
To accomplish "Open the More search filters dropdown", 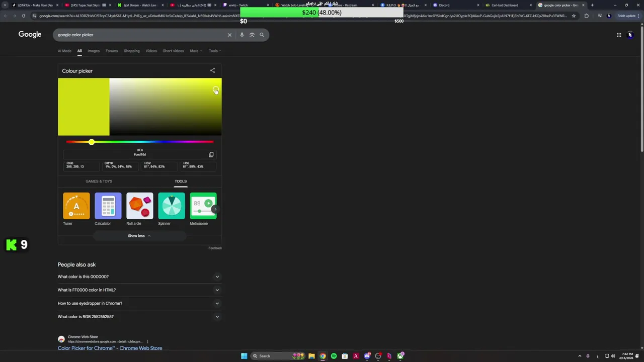I will (196, 51).
